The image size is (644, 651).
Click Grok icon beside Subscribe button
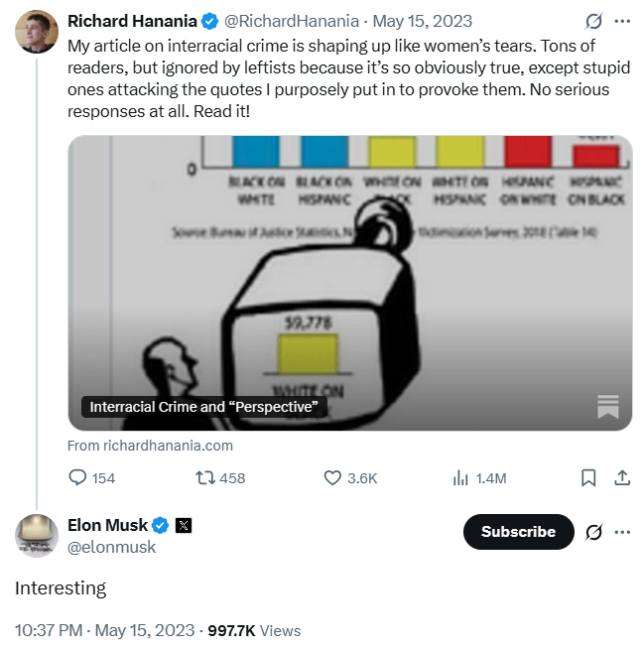[594, 532]
